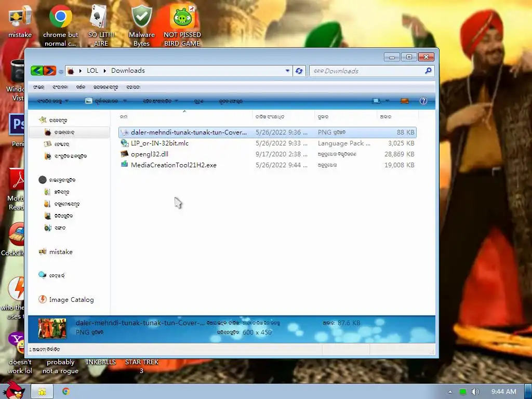Expand the arrow before LOL in the address bar

81,71
